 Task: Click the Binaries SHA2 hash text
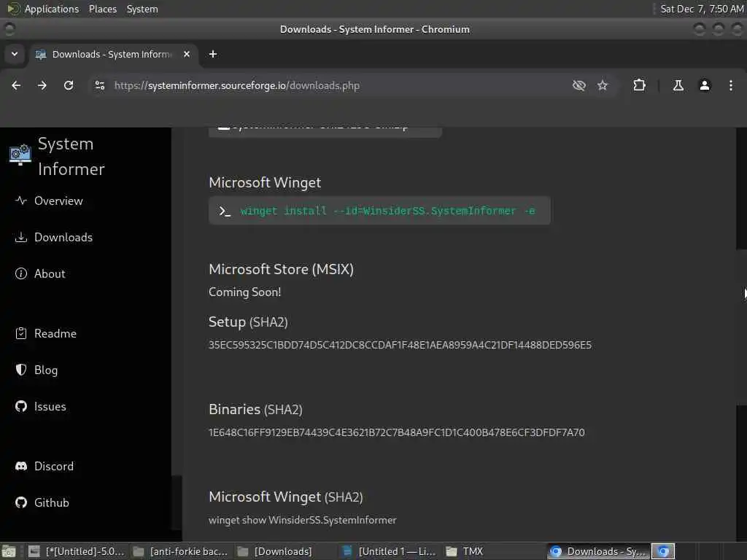click(x=397, y=432)
